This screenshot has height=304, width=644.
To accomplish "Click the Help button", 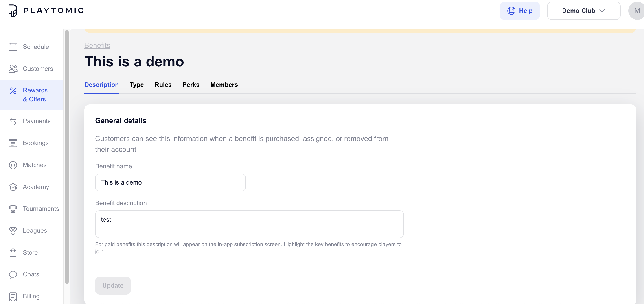I will point(519,11).
